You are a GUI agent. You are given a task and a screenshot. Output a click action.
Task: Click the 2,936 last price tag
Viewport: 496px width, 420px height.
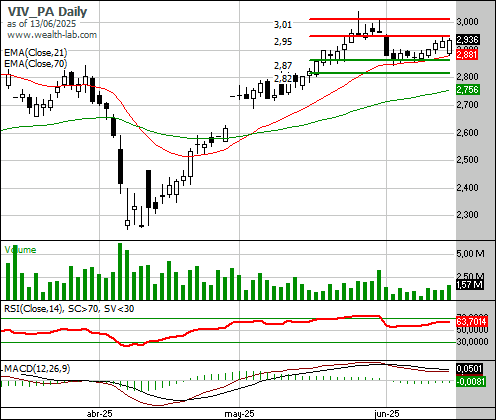coord(467,40)
